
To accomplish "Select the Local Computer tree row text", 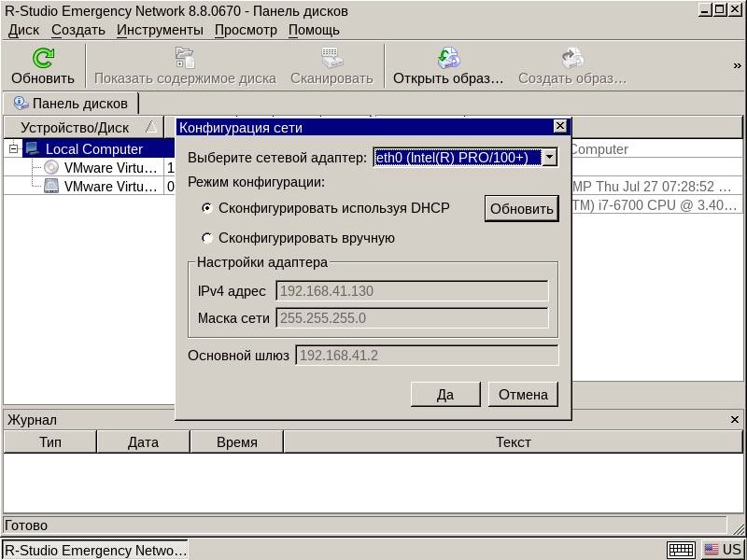I will point(94,149).
